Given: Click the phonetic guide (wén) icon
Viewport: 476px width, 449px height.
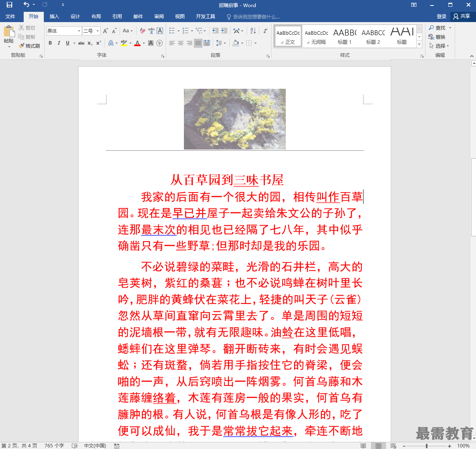Looking at the screenshot, I should [151, 31].
